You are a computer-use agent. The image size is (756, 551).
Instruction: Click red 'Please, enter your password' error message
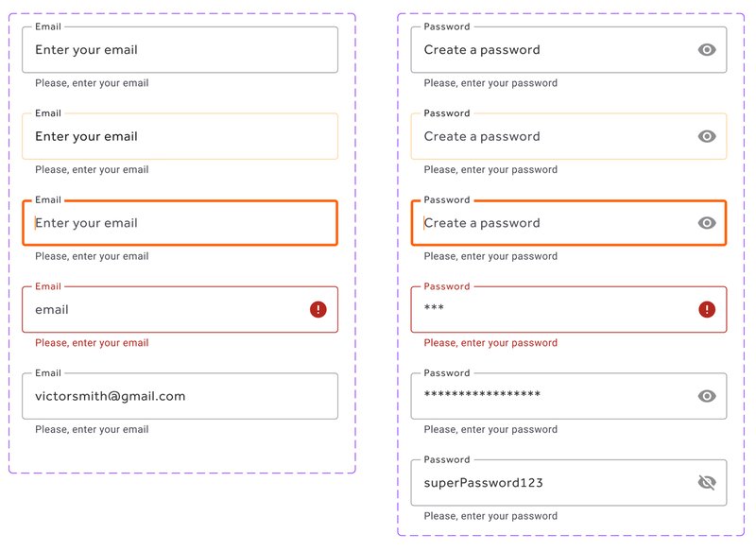[490, 343]
